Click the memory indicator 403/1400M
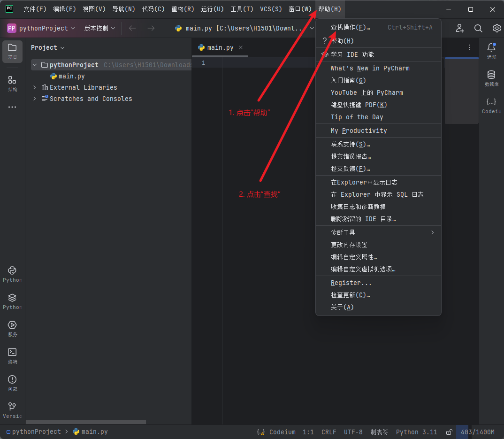Image resolution: width=504 pixels, height=439 pixels. [x=477, y=432]
